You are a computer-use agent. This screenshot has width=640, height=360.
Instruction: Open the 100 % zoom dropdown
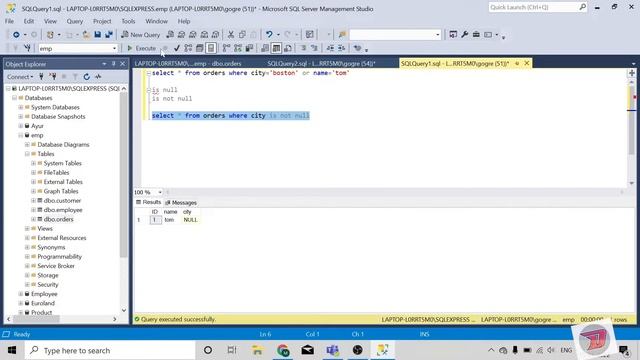pos(160,192)
